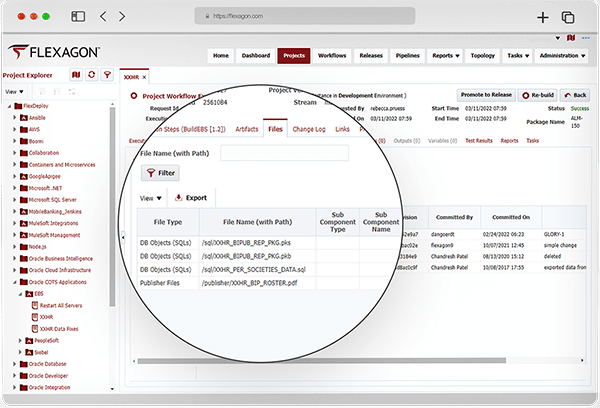Screen dimensions: 600x408
Task: Click Project Explorer vertical scrollbar
Action: click(x=112, y=207)
